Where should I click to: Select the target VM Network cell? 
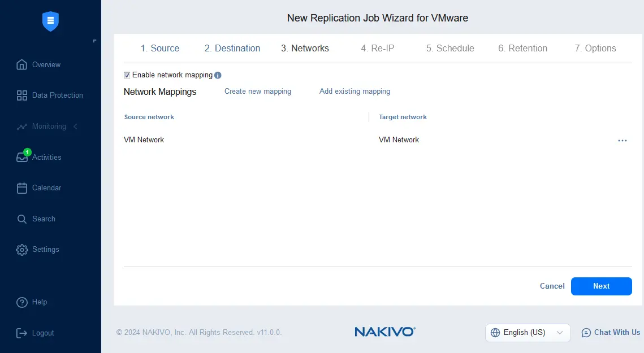pyautogui.click(x=399, y=140)
